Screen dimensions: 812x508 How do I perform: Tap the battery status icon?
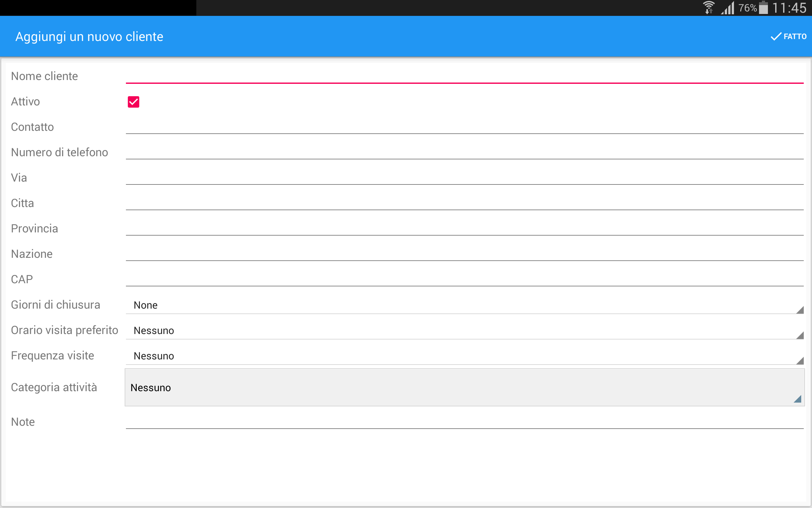(763, 8)
